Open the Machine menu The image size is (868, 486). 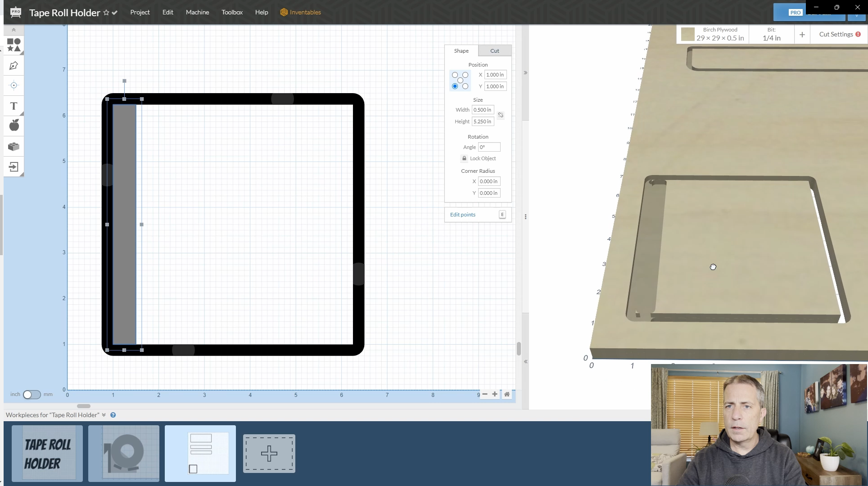click(197, 12)
